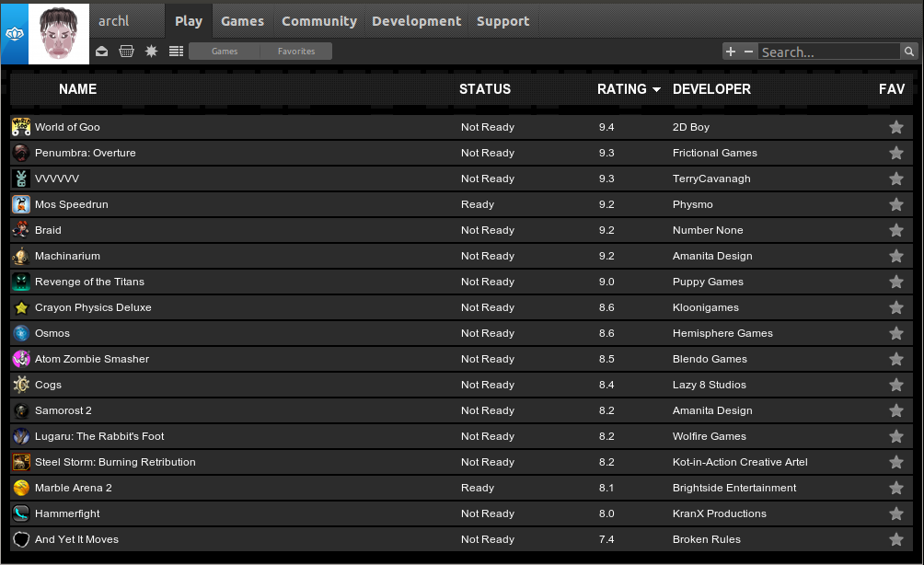924x565 pixels.
Task: Click the Cogs gear icon
Action: click(x=21, y=385)
